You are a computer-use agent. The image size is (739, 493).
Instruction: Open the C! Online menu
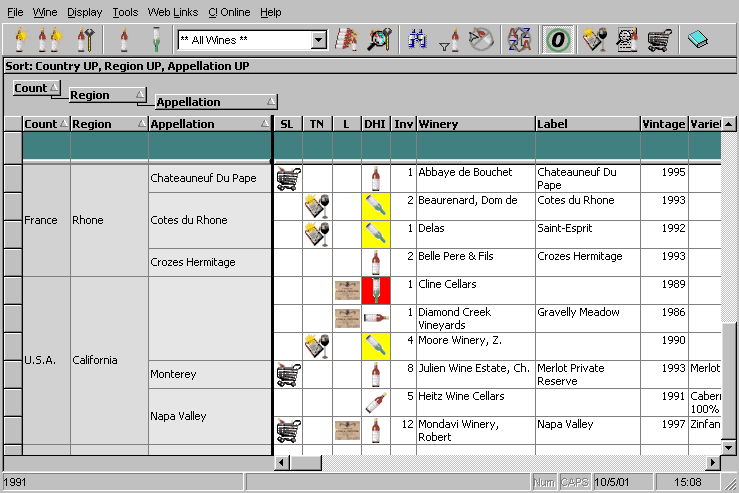click(229, 12)
